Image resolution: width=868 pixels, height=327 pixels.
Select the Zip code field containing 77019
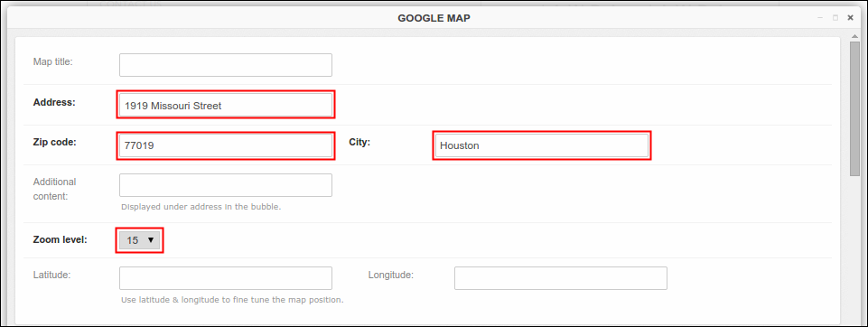(x=225, y=145)
